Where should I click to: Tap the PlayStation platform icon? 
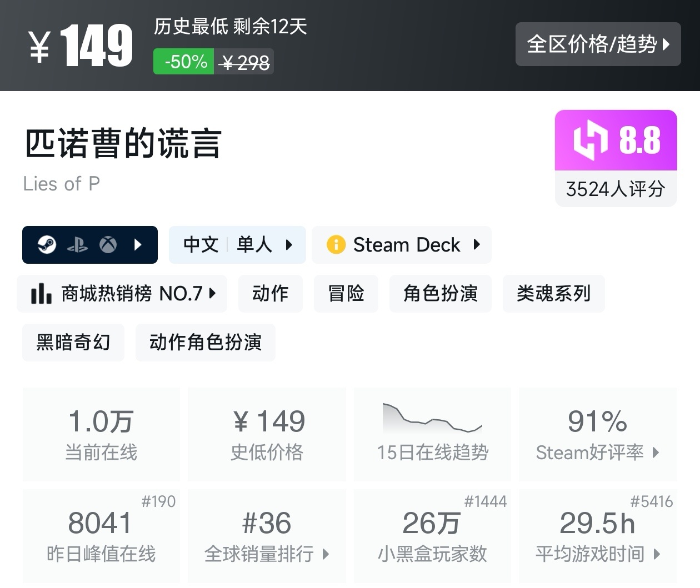click(77, 245)
